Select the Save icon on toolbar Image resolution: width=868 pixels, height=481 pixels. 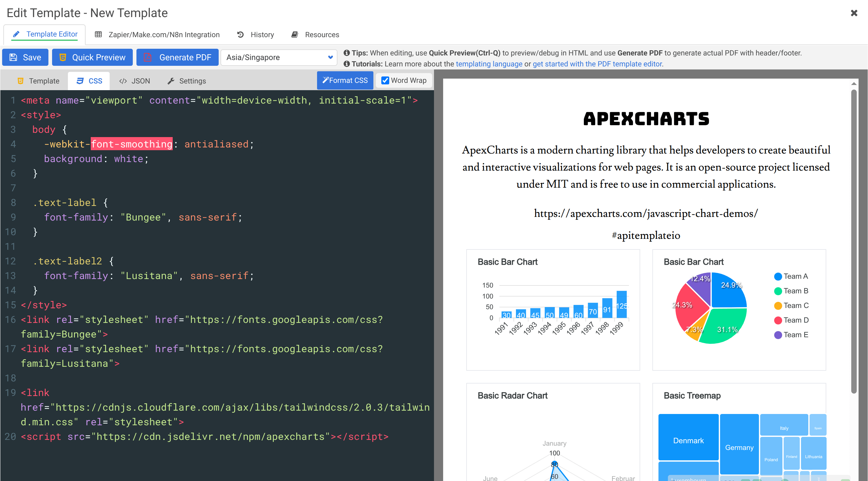pos(14,57)
